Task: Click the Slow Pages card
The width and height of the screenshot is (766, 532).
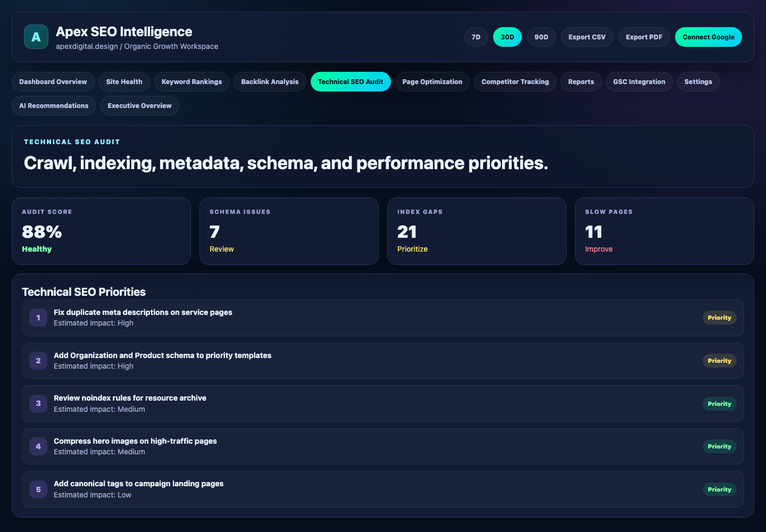Action: pos(664,231)
